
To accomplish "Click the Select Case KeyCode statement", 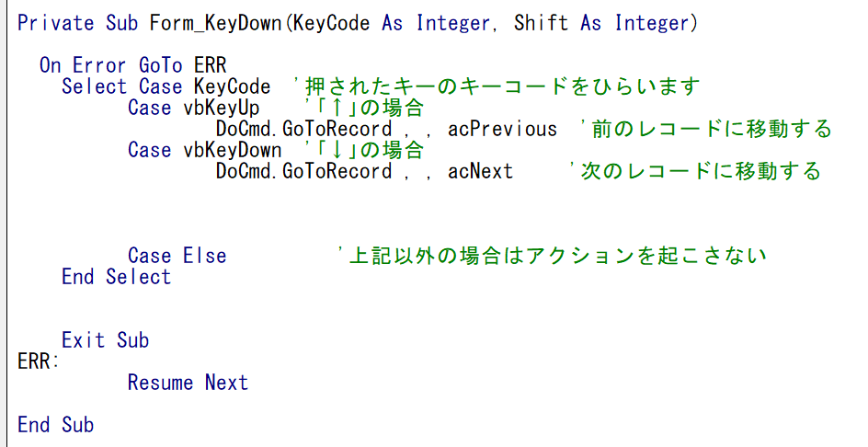I will [x=166, y=86].
